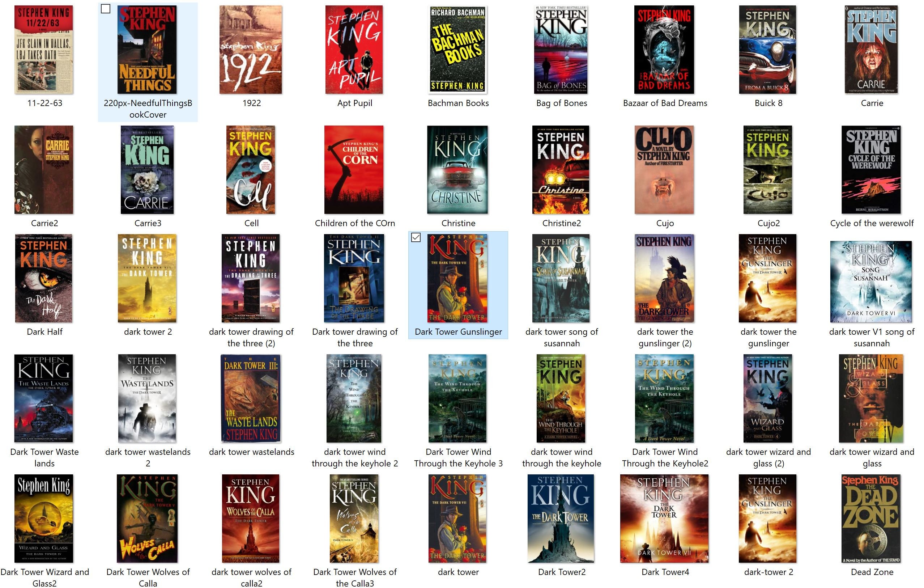Select the Christine2 cover thumbnail
The image size is (924, 588).
[561, 170]
